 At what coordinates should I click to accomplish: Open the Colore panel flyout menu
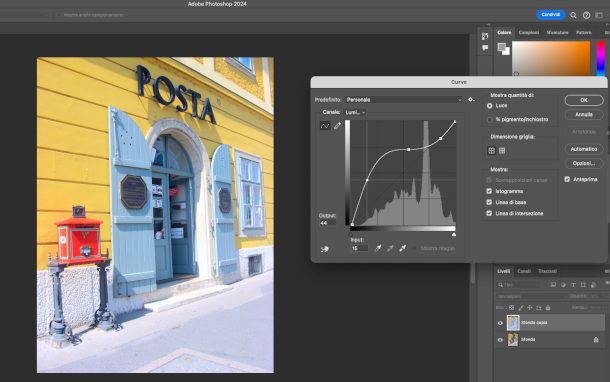click(x=606, y=32)
